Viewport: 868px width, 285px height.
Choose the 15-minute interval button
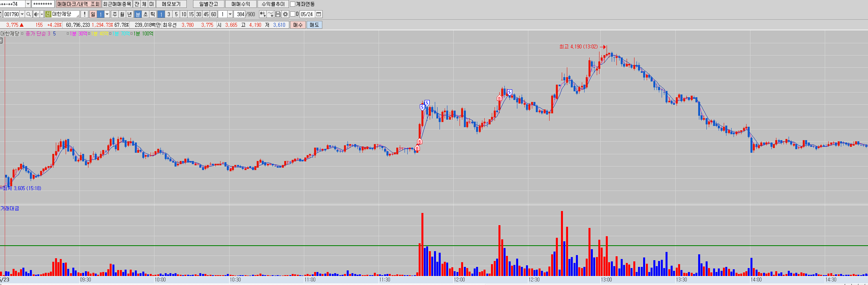(191, 14)
